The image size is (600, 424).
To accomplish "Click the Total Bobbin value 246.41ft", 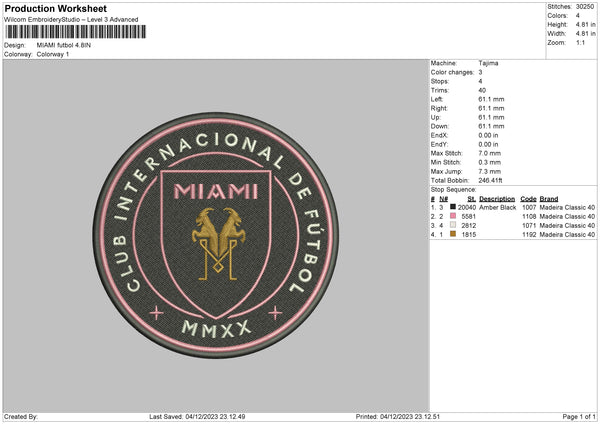I will [x=490, y=180].
